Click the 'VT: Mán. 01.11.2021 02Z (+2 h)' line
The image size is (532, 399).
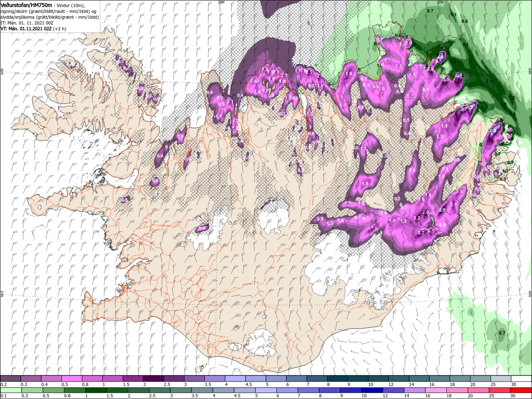point(33,29)
